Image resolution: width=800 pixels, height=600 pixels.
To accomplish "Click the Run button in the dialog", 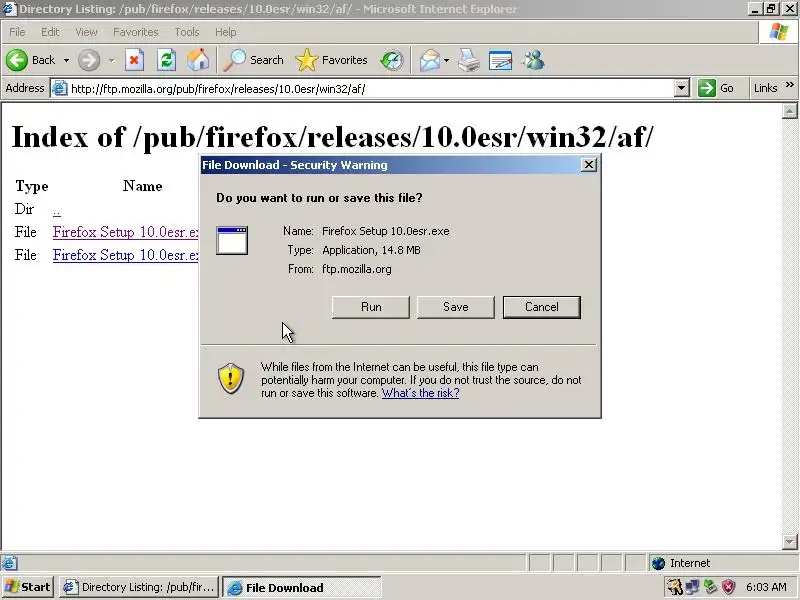I will [x=371, y=307].
